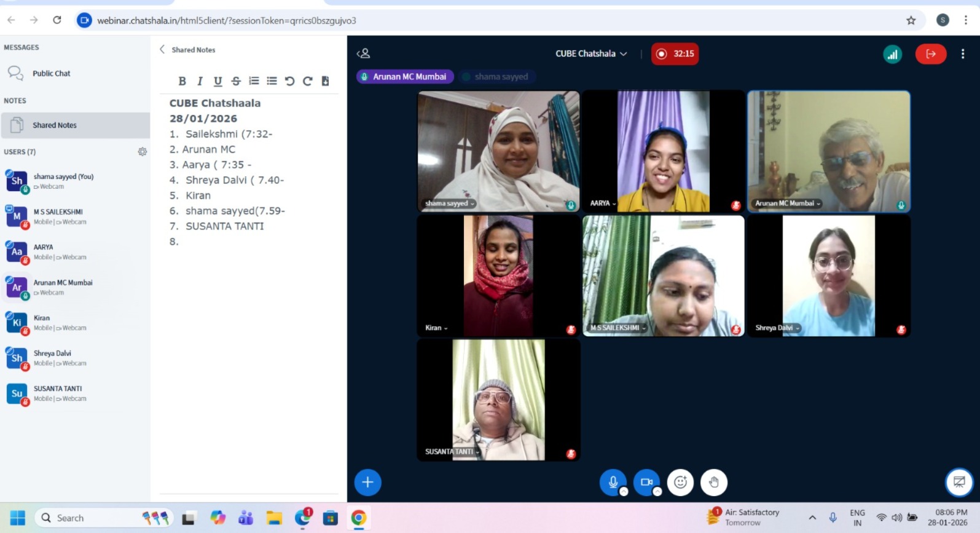The width and height of the screenshot is (980, 533).
Task: Open dropdown next to Arunan MC Mumbai video label
Action: tap(818, 203)
